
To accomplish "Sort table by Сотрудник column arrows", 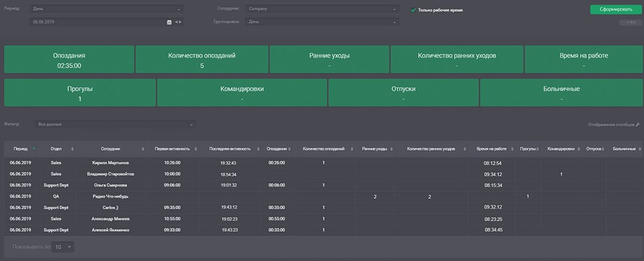I will pos(143,148).
